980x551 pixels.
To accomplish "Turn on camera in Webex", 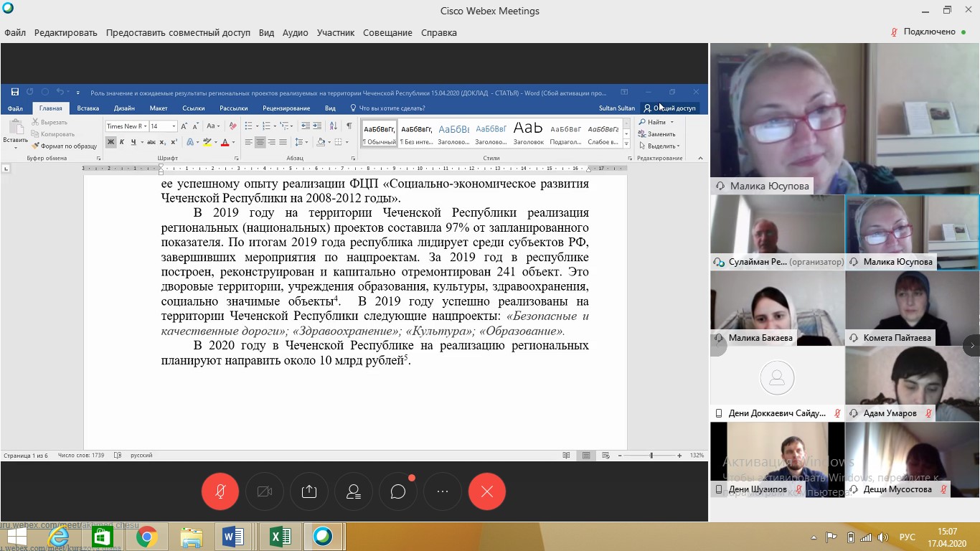I will (265, 491).
